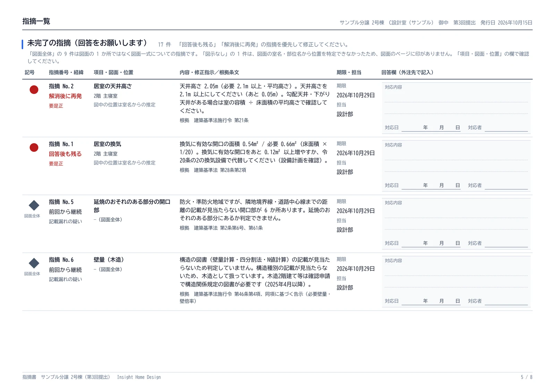Viewport: 555px width, 392px height.
Task: Click the header 発行日 2026年10月15日
Action: click(x=506, y=23)
